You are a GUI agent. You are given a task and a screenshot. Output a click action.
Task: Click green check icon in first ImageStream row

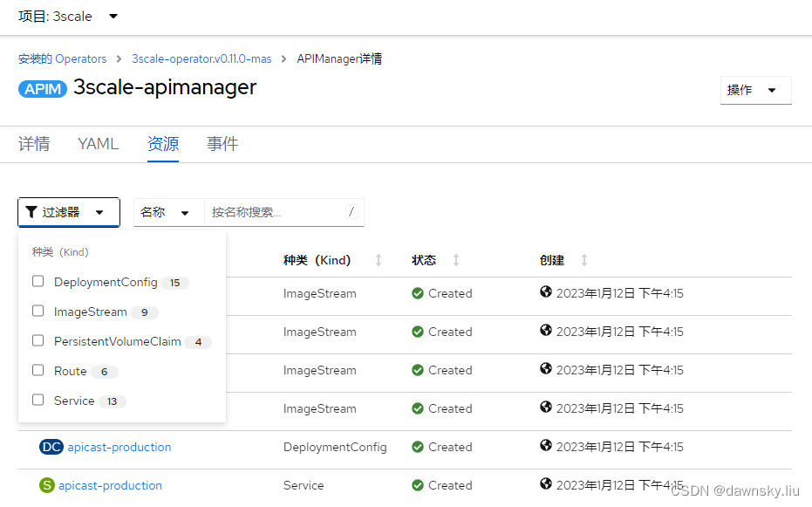(x=418, y=293)
